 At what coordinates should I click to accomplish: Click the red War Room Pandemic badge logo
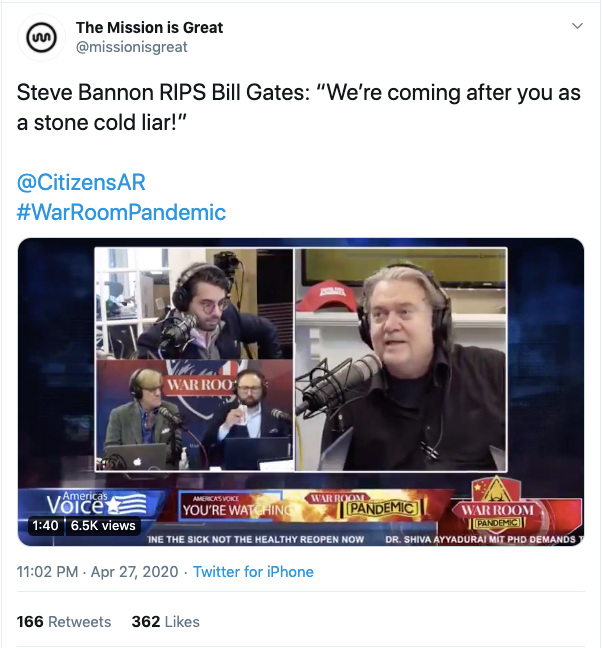497,504
